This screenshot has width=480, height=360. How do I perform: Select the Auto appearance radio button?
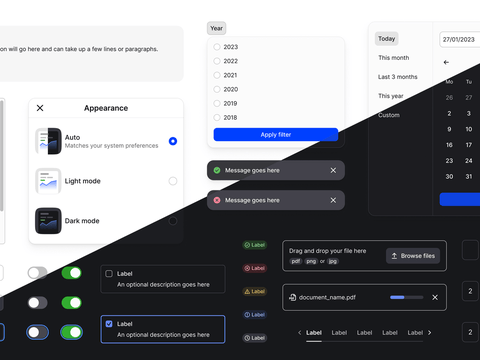(173, 141)
